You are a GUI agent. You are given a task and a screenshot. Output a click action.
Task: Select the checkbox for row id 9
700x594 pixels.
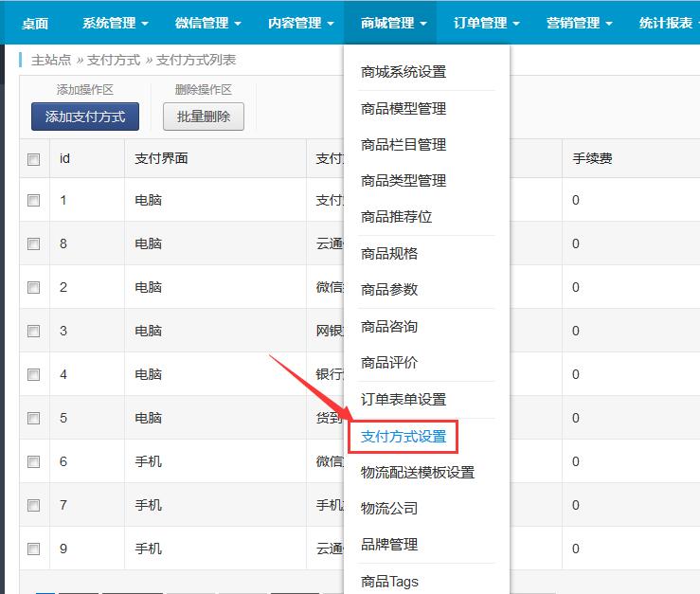(34, 549)
